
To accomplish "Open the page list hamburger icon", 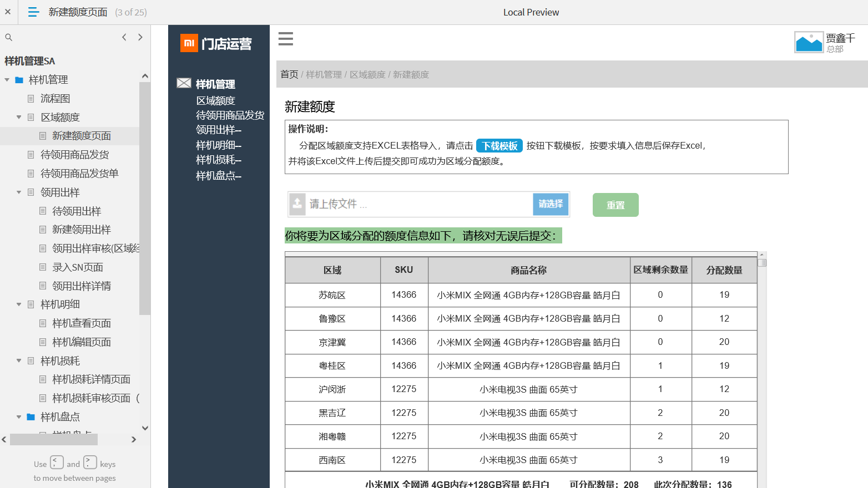I will (x=33, y=12).
